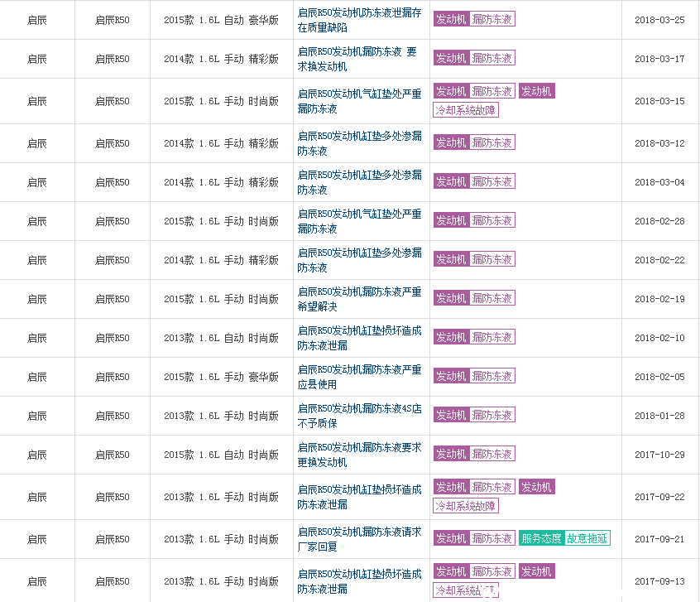View the '漏防冻液请求厂家回复' complaint
700x602 pixels.
coord(359,539)
